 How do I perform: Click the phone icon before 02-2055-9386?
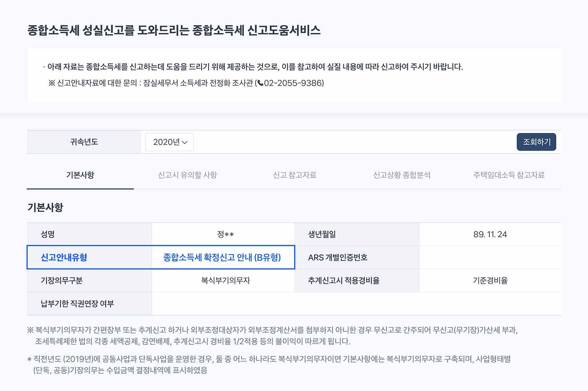tap(260, 83)
